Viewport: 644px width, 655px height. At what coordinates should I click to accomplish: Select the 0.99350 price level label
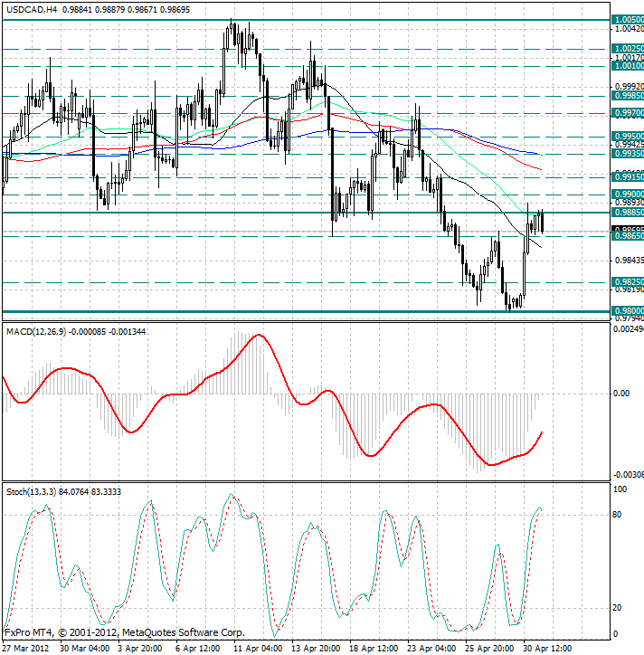pos(628,154)
